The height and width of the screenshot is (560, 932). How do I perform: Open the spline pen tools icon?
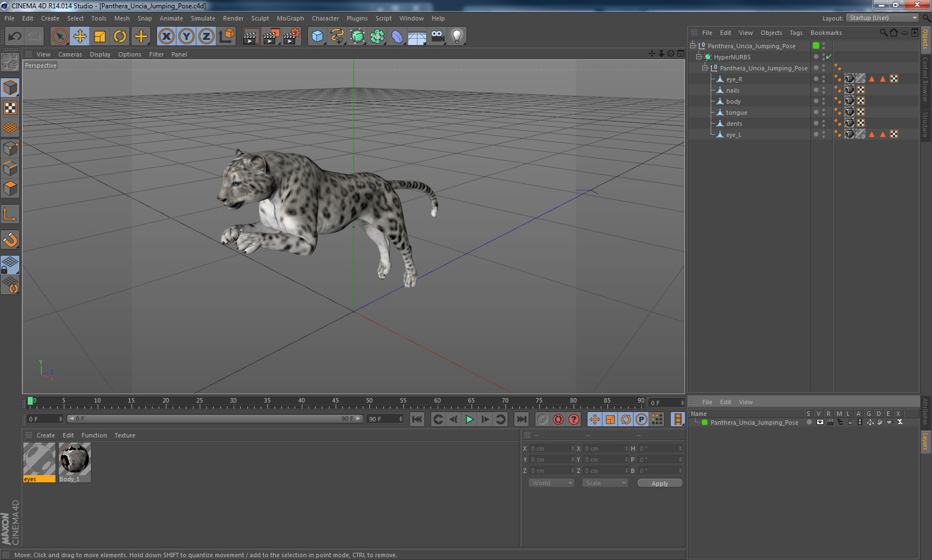click(337, 37)
